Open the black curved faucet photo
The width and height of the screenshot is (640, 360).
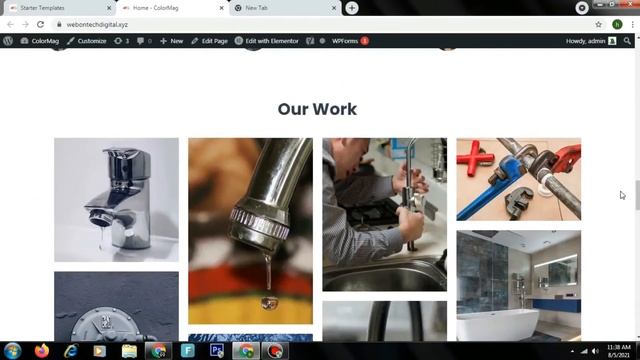point(384,321)
